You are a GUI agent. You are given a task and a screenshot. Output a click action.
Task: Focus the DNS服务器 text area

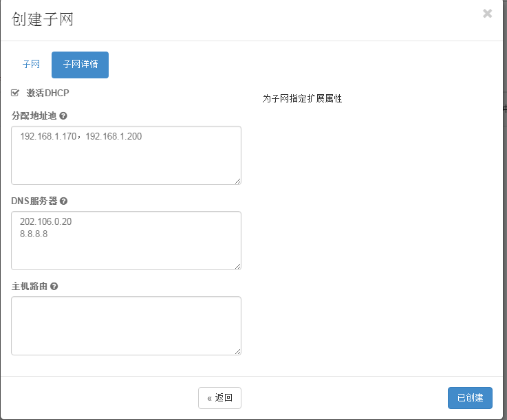(x=126, y=241)
